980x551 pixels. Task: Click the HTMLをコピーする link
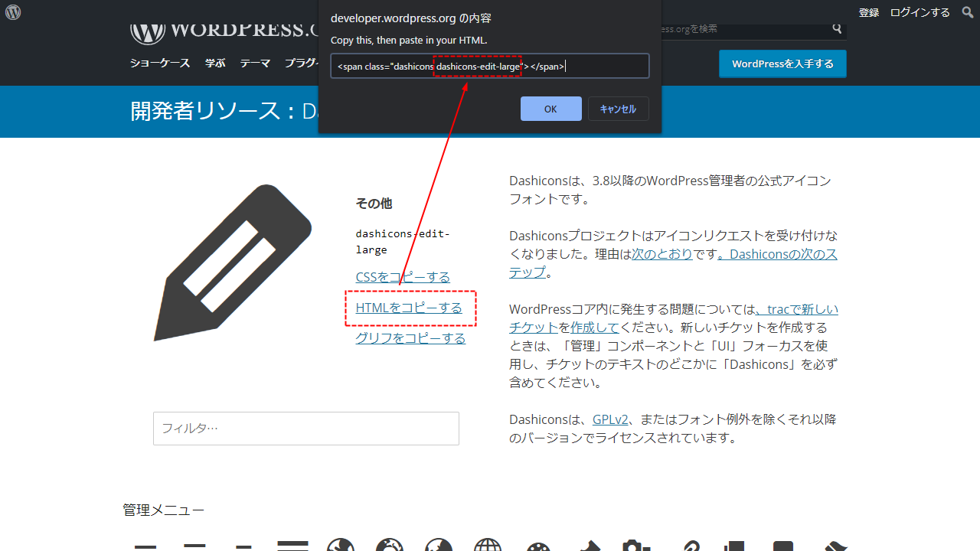coord(410,308)
